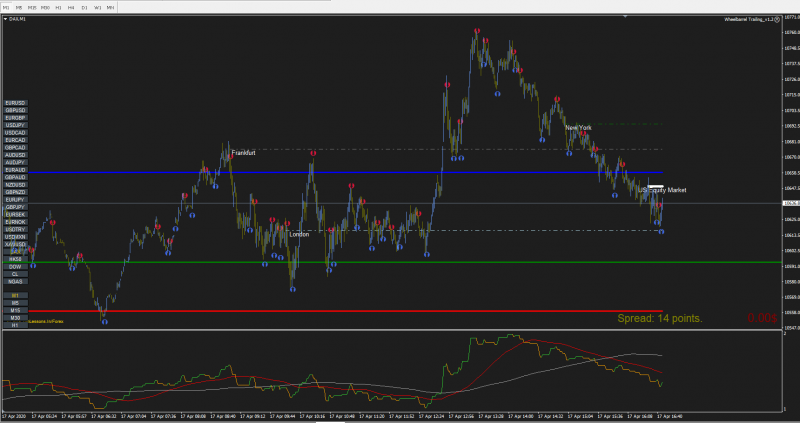Open the NGAS commodity symbol
800x423 pixels.
coord(15,282)
